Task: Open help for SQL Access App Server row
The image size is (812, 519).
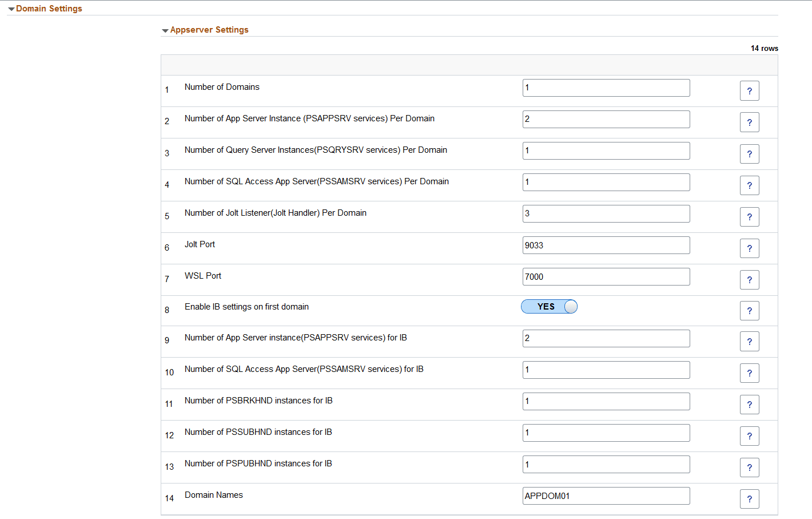Action: pos(749,185)
